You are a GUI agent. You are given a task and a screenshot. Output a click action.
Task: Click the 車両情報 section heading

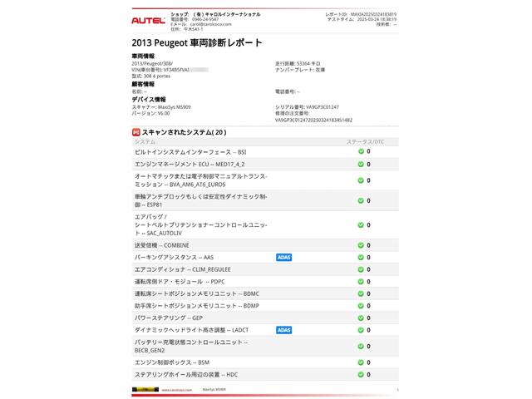tap(143, 57)
